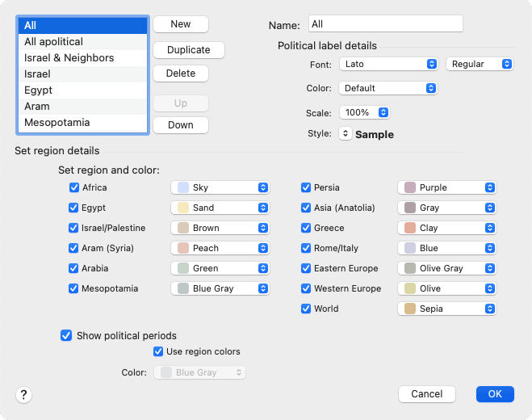Click the Style stepper next to Sample
532x420 pixels.
(x=346, y=134)
